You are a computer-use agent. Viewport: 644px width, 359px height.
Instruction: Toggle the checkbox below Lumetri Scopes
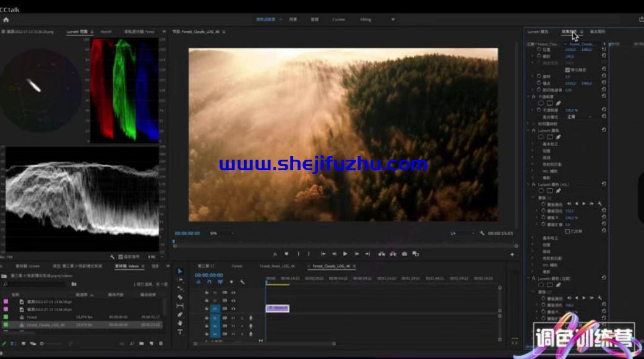121,257
